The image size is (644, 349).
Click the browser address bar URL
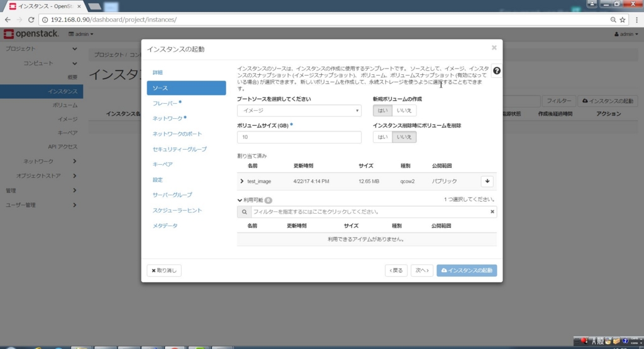click(114, 19)
